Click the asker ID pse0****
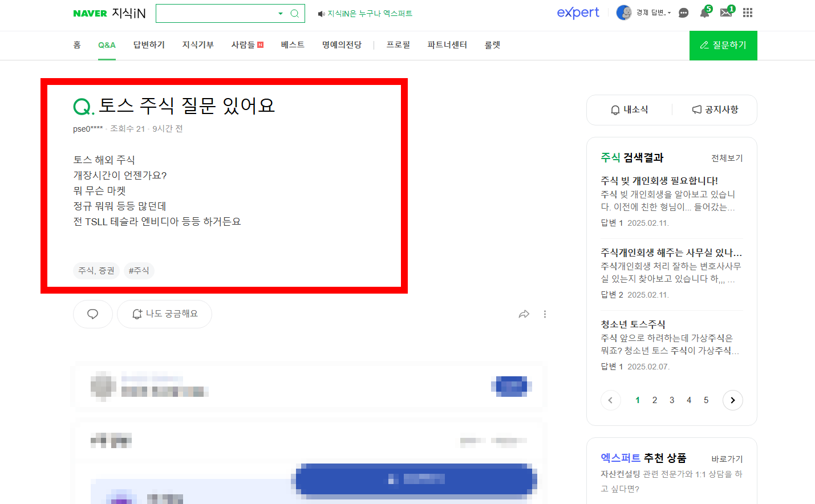This screenshot has width=815, height=504. pyautogui.click(x=88, y=129)
